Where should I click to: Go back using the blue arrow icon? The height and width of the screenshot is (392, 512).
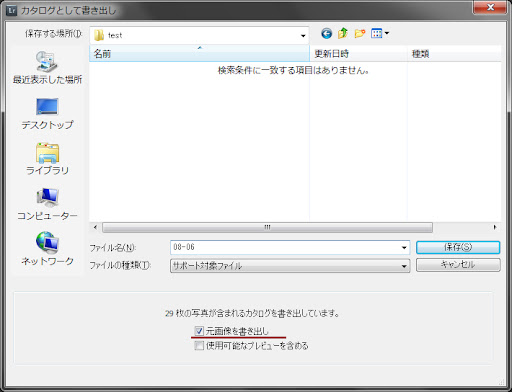326,33
